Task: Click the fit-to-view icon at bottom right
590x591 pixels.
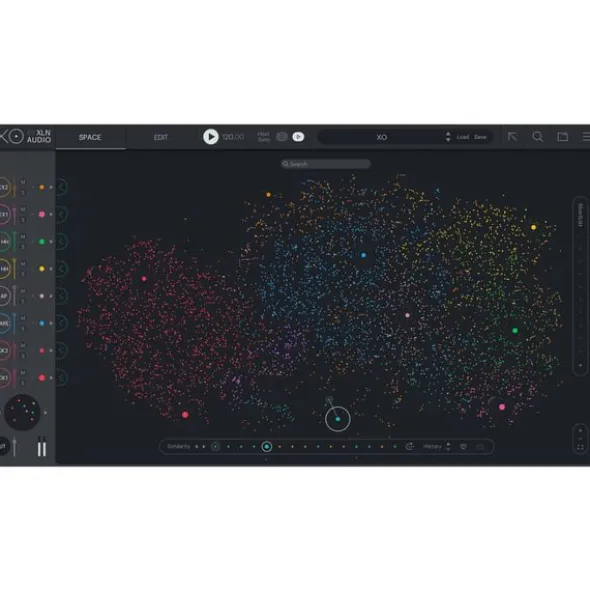Action: 581,447
